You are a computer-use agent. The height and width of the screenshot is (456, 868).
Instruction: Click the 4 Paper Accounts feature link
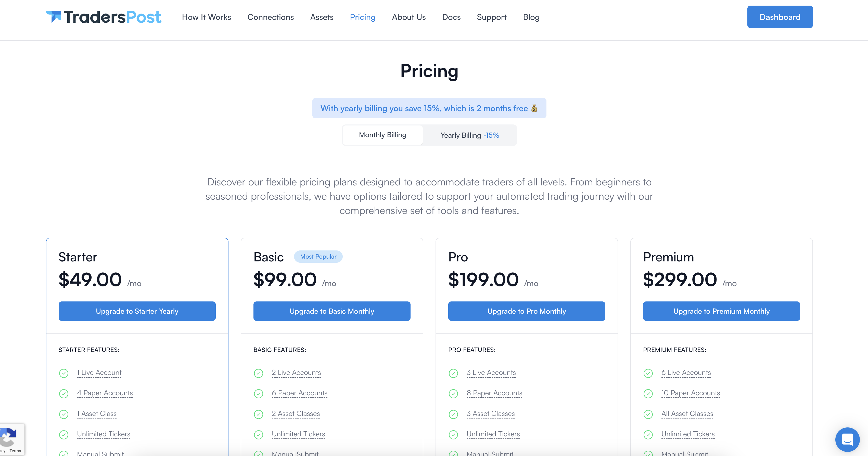(105, 393)
